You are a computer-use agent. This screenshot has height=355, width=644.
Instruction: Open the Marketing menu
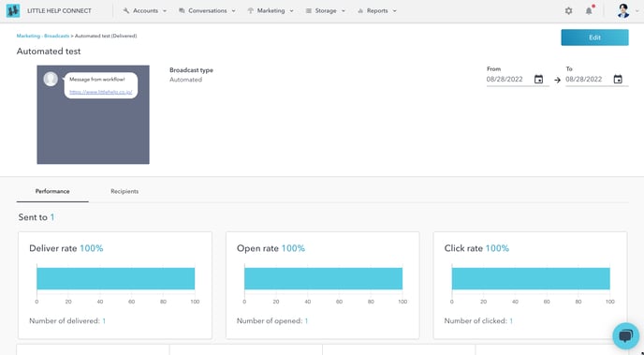tap(271, 11)
